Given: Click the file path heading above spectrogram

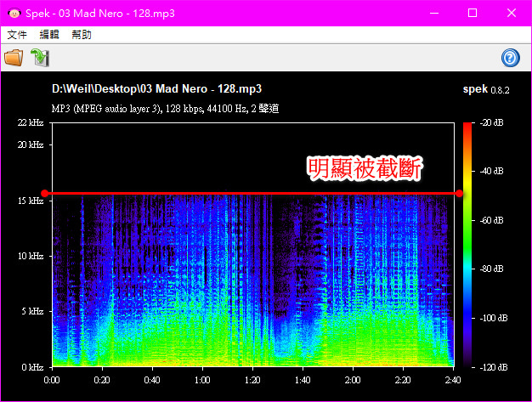Looking at the screenshot, I should 156,88.
